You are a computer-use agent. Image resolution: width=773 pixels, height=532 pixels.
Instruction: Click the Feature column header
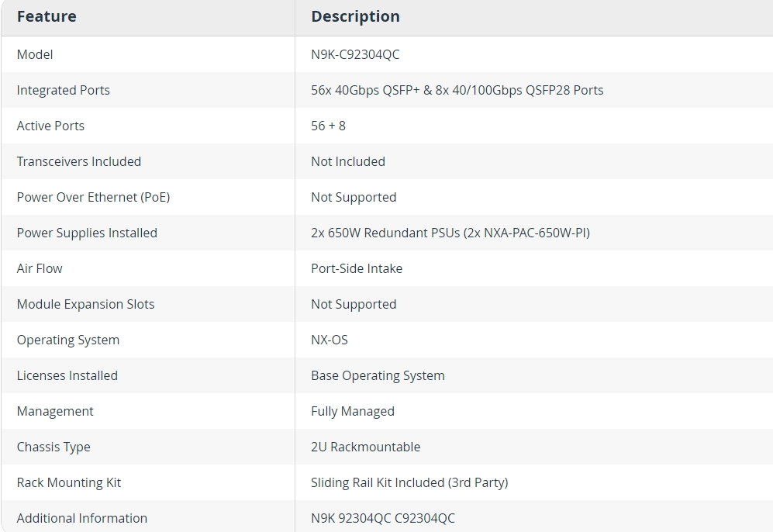[x=47, y=16]
